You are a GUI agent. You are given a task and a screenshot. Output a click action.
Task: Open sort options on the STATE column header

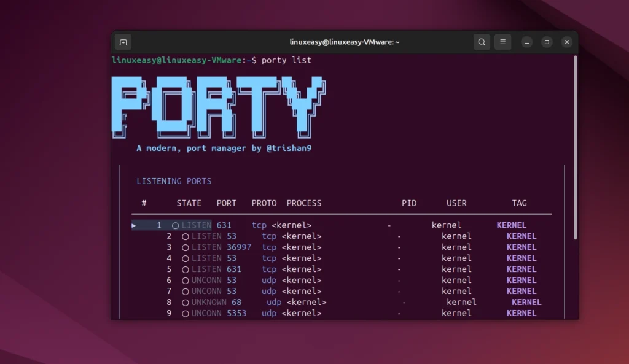(x=189, y=203)
